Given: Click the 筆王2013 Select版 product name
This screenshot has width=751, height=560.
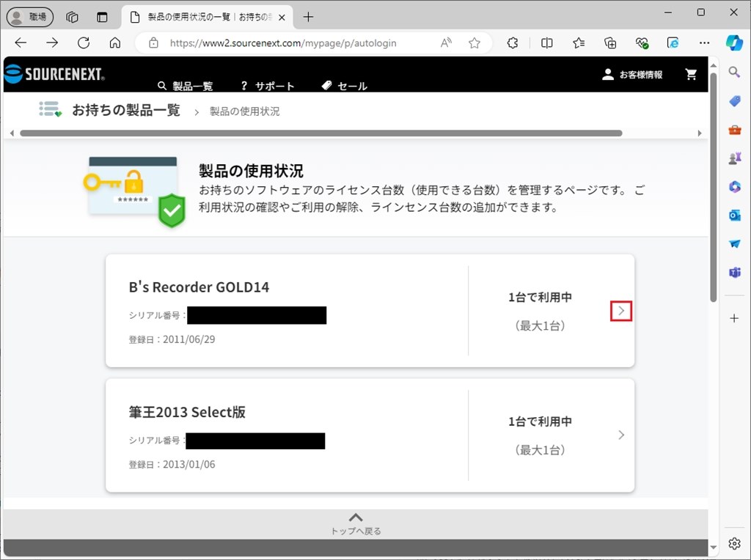Looking at the screenshot, I should [187, 412].
